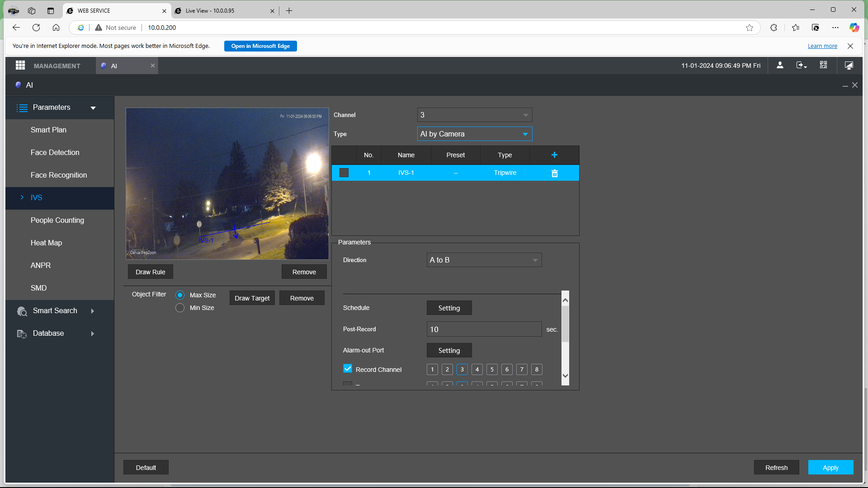Open the live view monitor icon

pos(849,66)
